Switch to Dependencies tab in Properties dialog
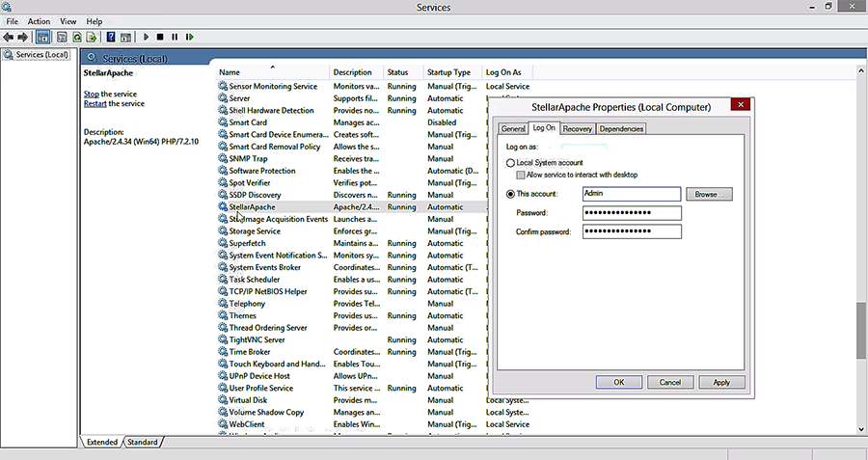The image size is (868, 460). (621, 128)
